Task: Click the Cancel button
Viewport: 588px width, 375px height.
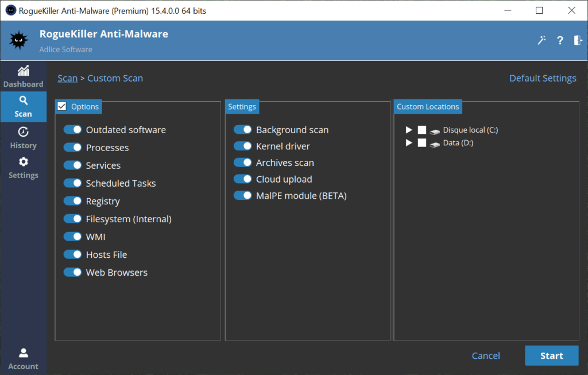Action: point(486,356)
